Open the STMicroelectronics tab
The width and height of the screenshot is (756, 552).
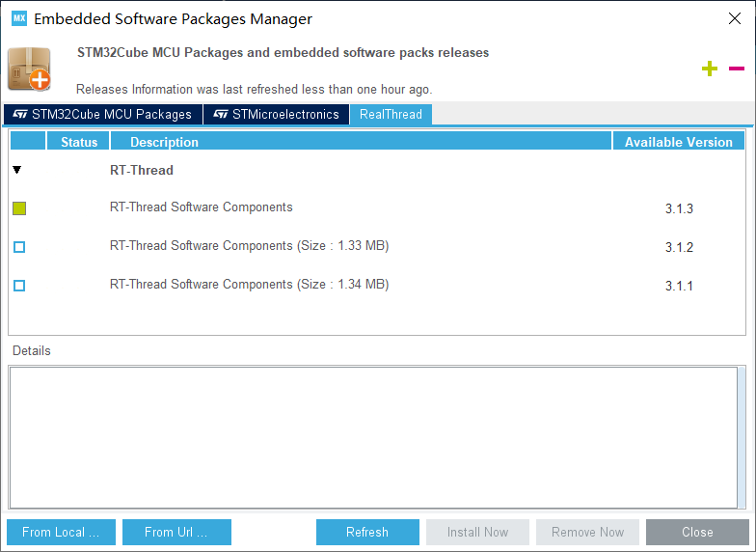point(276,114)
